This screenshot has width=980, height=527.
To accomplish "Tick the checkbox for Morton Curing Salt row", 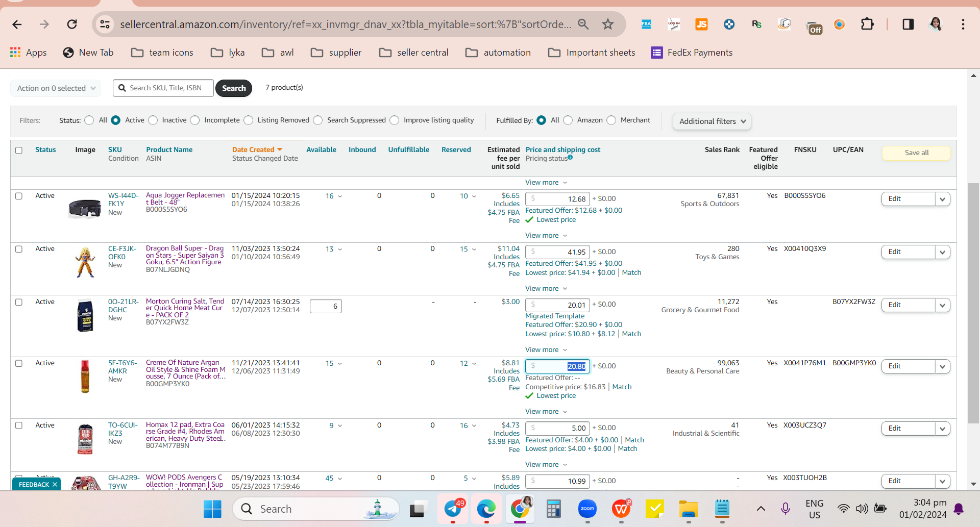I will [19, 302].
